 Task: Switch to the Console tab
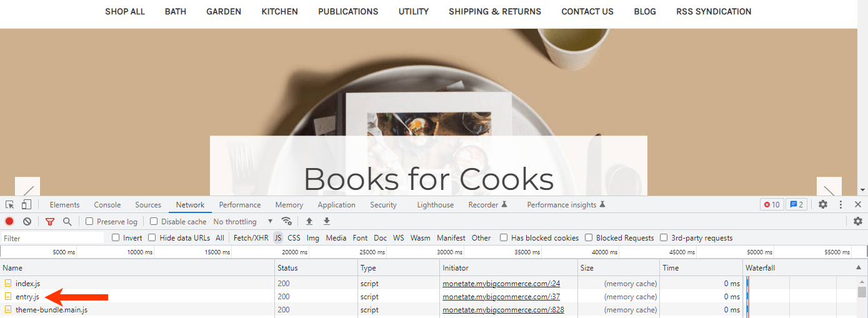tap(107, 204)
